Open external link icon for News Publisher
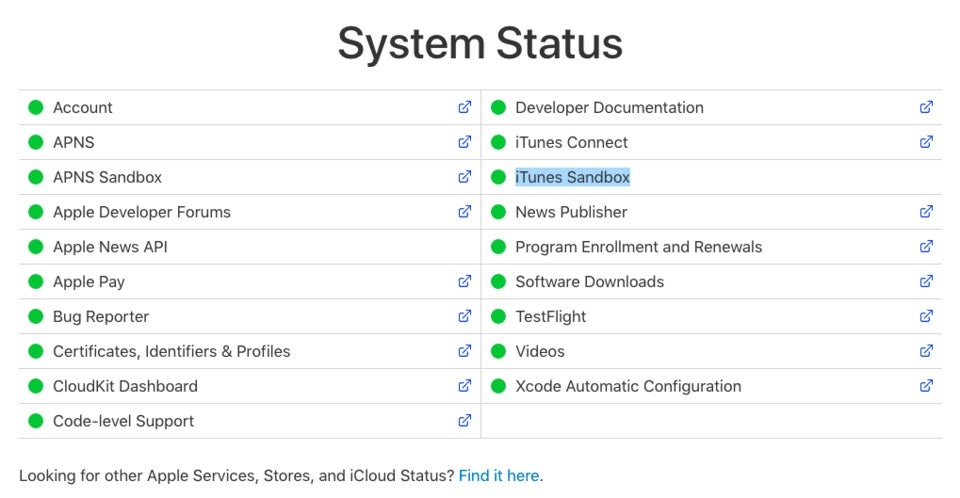960x498 pixels. 926,212
